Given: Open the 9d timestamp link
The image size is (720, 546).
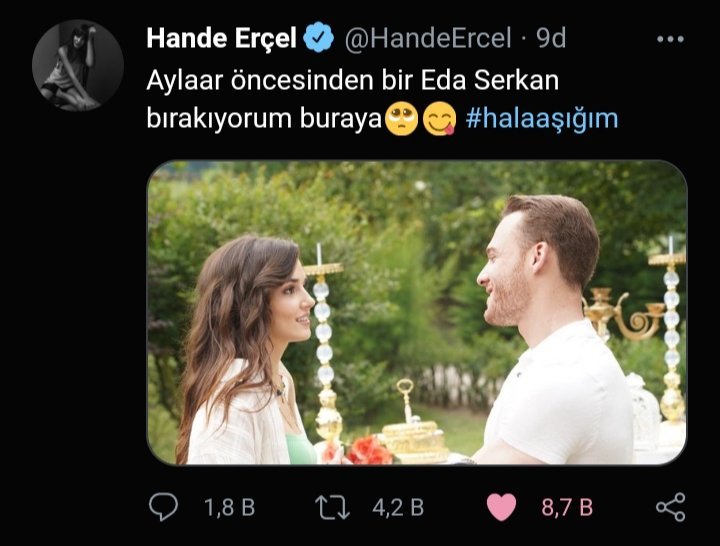Looking at the screenshot, I should click(x=551, y=38).
